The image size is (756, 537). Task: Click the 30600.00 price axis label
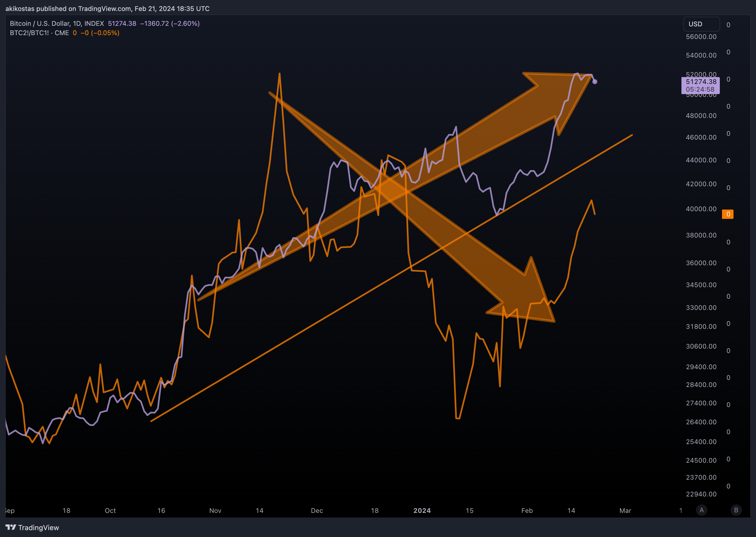(701, 346)
